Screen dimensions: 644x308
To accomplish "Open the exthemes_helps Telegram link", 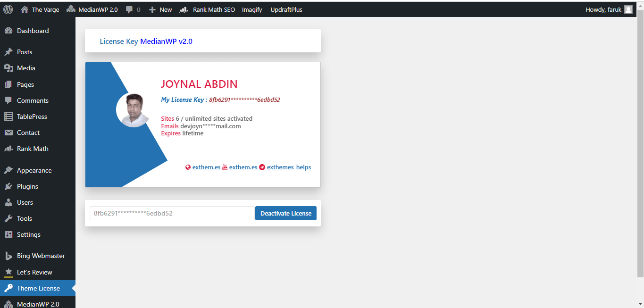I will click(x=289, y=167).
